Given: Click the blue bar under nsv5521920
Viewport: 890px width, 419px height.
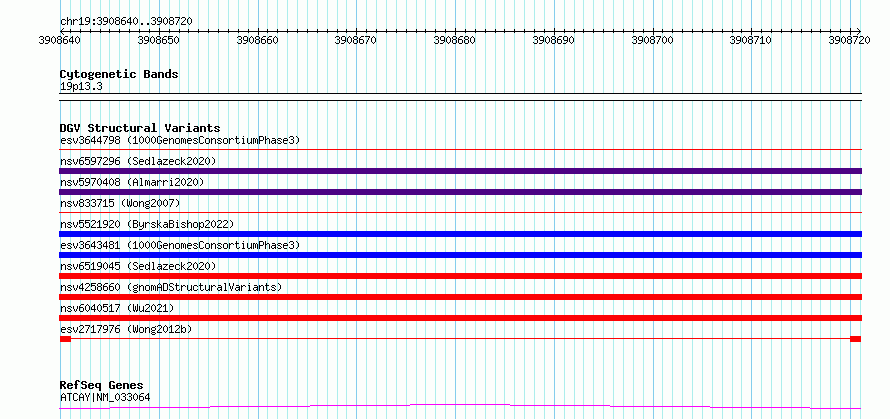Looking at the screenshot, I should pyautogui.click(x=460, y=234).
